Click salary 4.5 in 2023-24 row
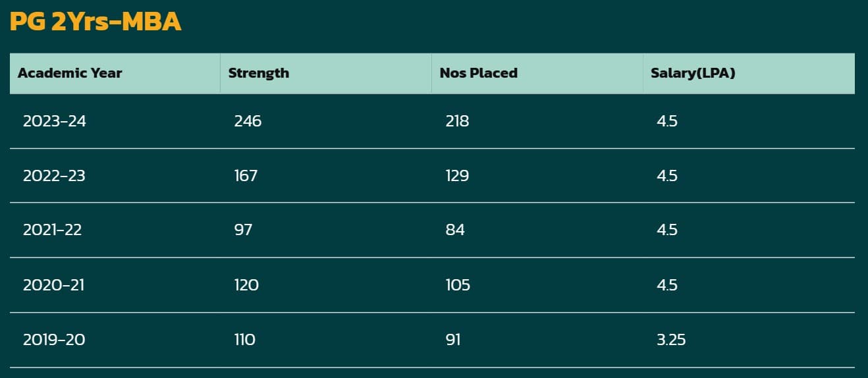Image resolution: width=868 pixels, height=378 pixels. click(x=667, y=121)
